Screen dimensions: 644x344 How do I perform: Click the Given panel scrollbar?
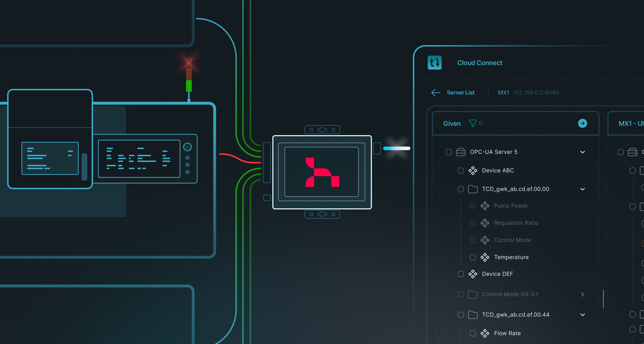pos(603,299)
